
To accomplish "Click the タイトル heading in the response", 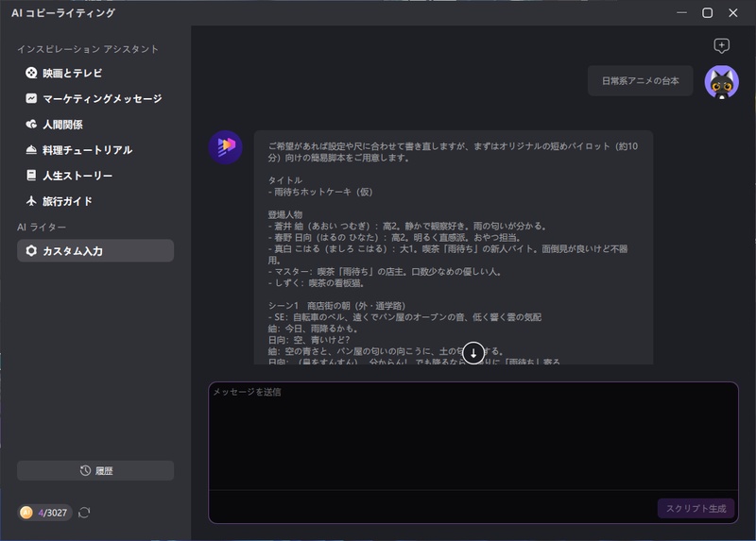I will (x=285, y=180).
